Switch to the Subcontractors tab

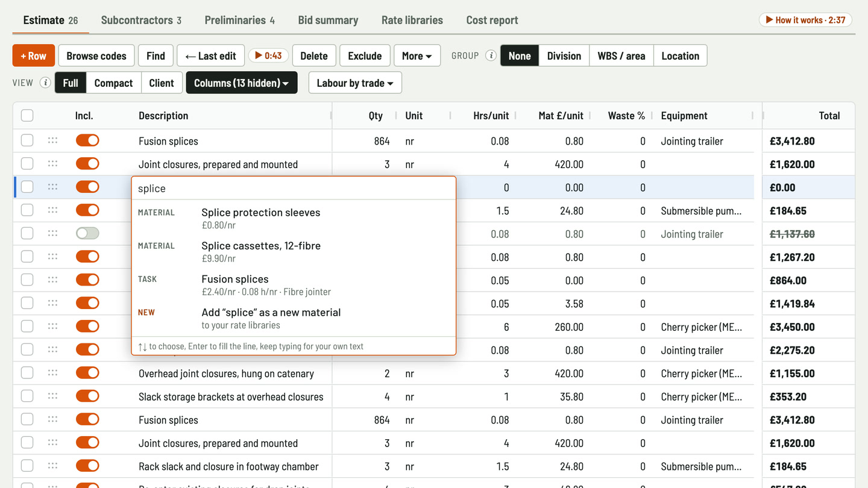[x=141, y=20]
